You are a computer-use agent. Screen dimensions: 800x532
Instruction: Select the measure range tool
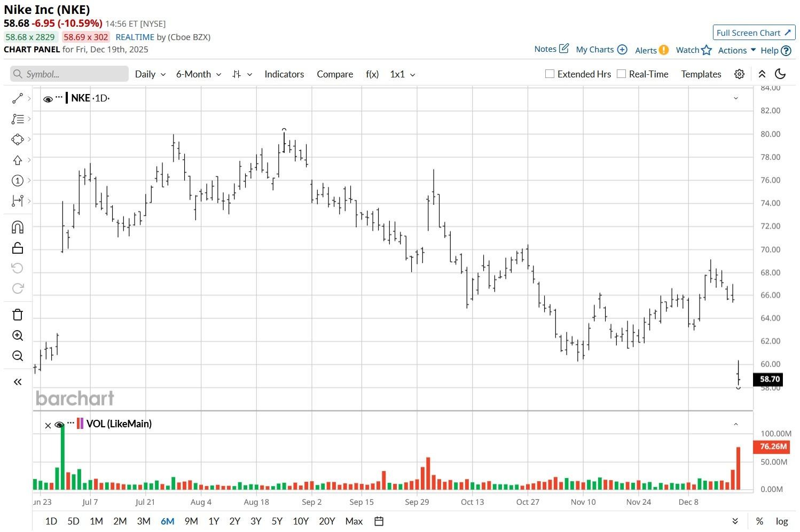click(x=17, y=201)
